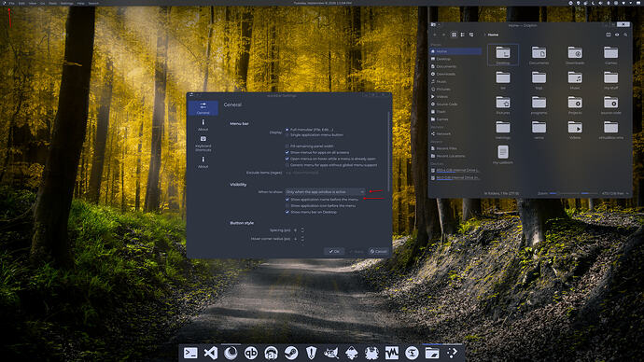
Task: Select the Videos folder in Dolphin's file view
Action: coord(575,130)
